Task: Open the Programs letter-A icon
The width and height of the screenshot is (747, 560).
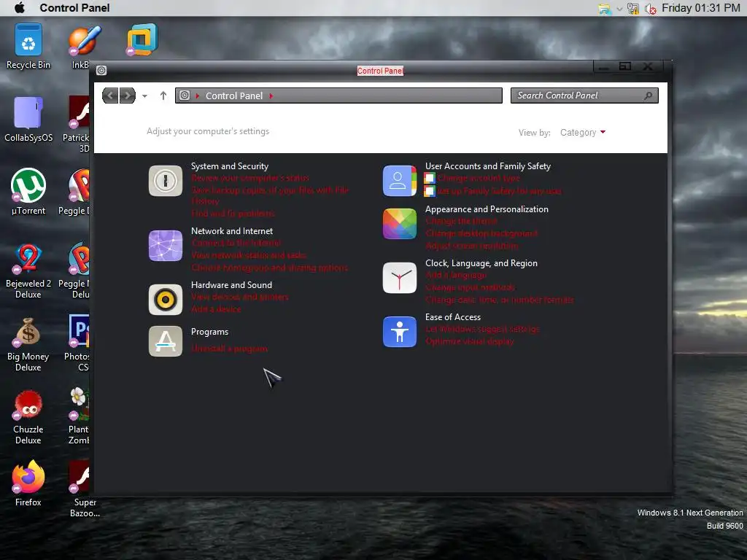Action: coord(166,341)
